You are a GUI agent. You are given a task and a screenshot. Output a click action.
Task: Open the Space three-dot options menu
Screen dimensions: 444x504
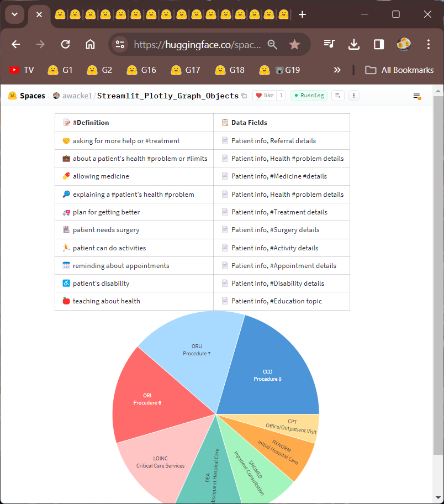tap(354, 96)
